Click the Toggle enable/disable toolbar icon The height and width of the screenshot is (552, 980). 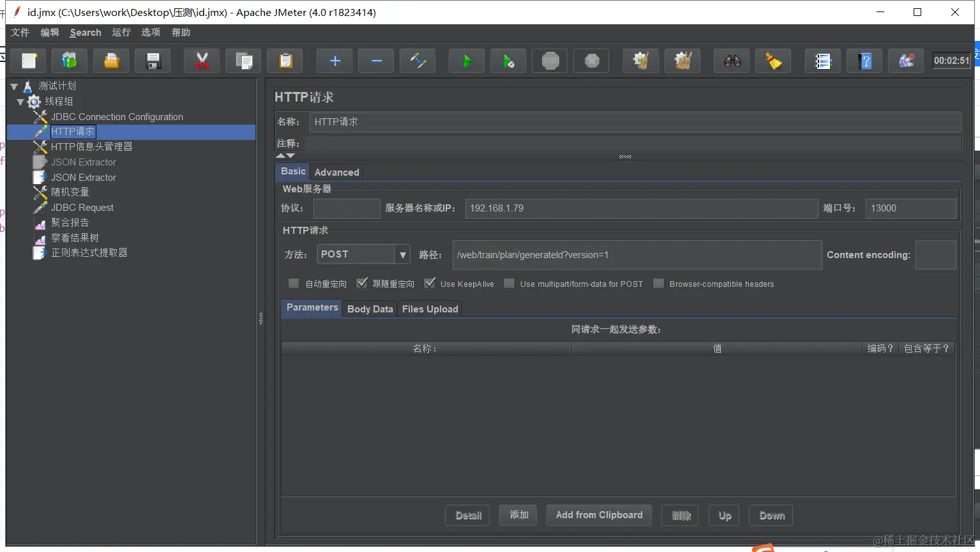click(x=418, y=61)
